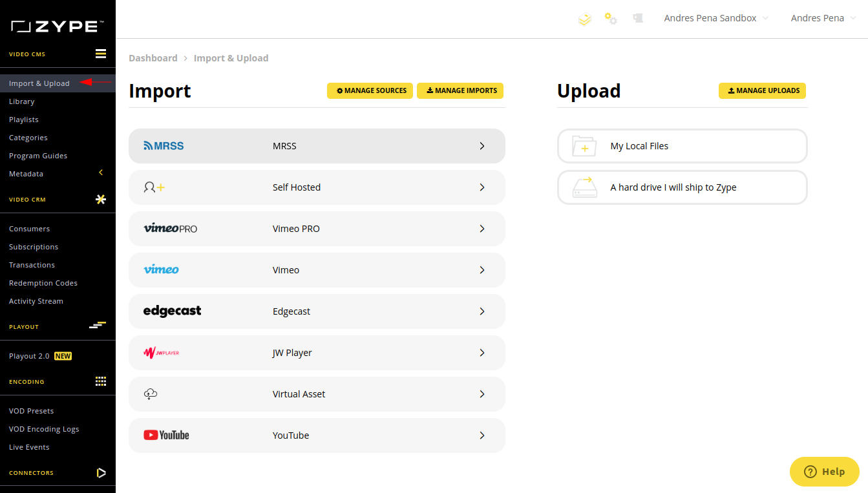Click the chevron on Edgecast row
868x493 pixels.
(482, 311)
